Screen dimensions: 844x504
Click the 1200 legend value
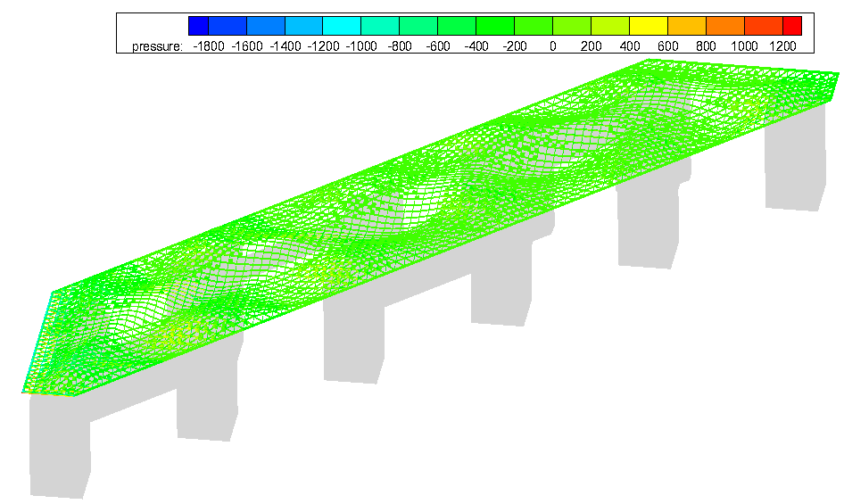(x=782, y=46)
